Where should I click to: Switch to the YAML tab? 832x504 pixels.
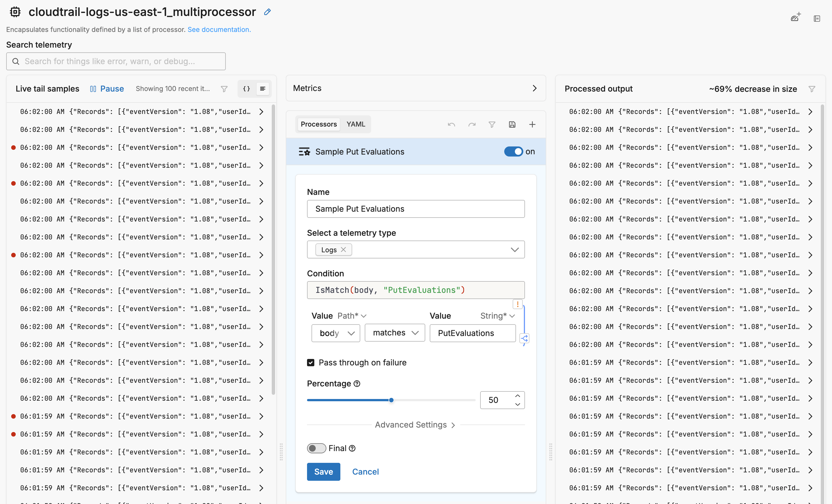pos(355,124)
